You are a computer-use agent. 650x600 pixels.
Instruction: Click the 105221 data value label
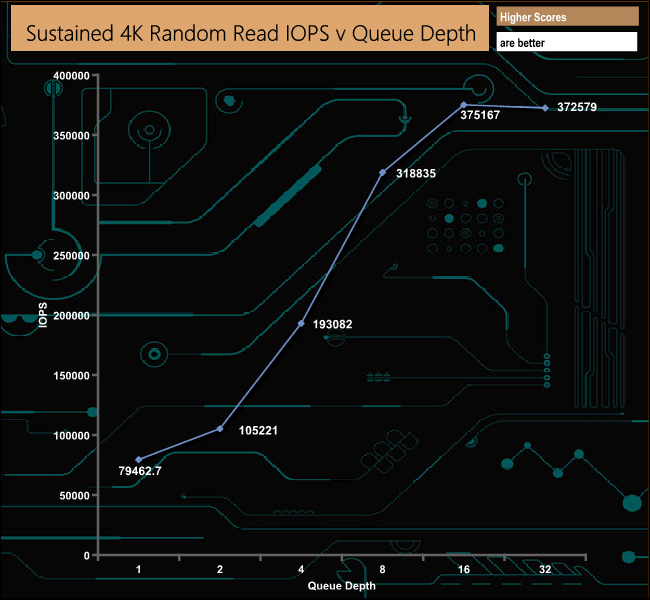(258, 430)
